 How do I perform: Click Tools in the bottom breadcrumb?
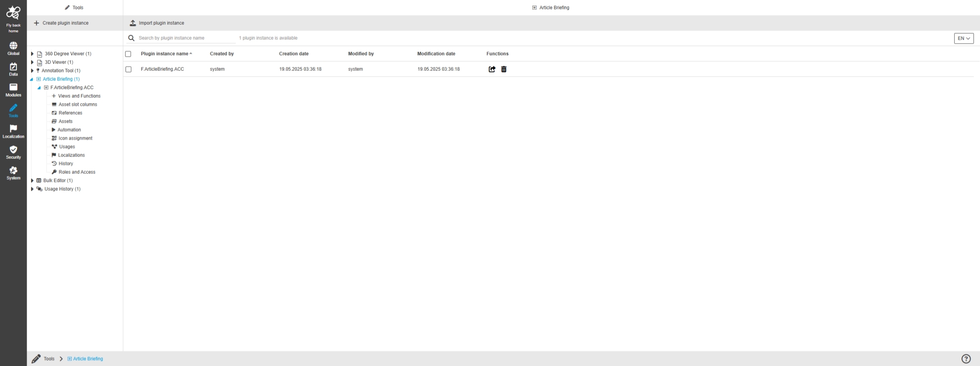coord(49,359)
